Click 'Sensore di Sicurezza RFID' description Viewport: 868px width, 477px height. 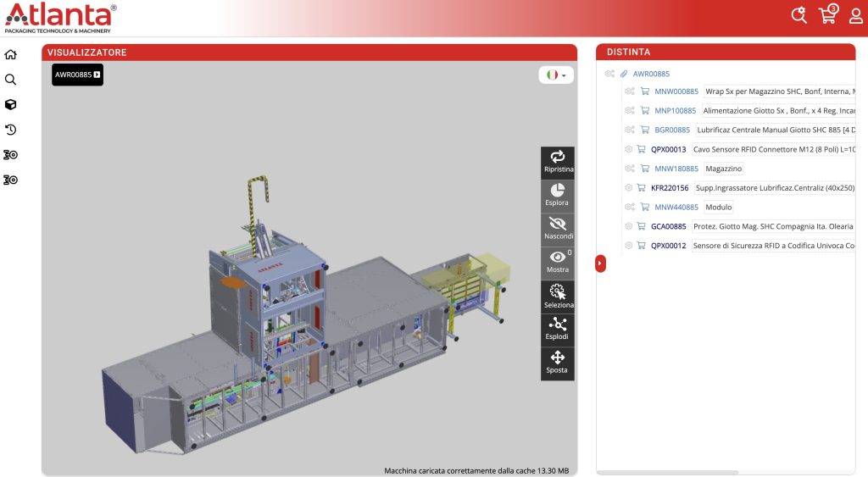[773, 246]
